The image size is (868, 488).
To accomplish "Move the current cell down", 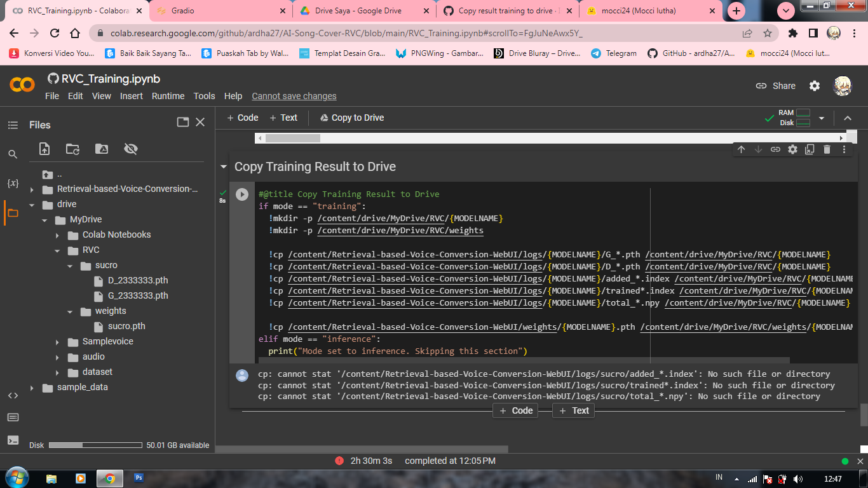I will tap(757, 149).
